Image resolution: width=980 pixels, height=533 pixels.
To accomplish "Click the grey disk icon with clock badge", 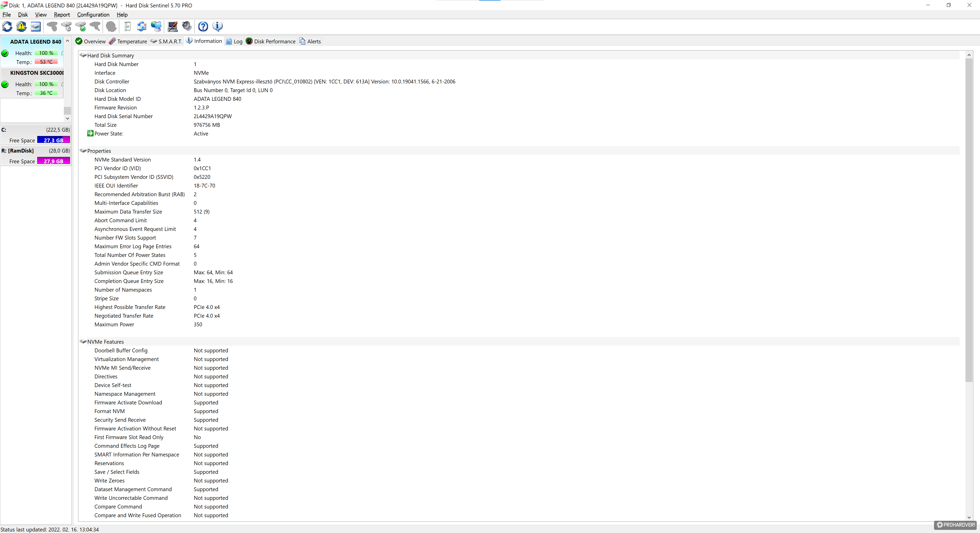I will click(66, 26).
